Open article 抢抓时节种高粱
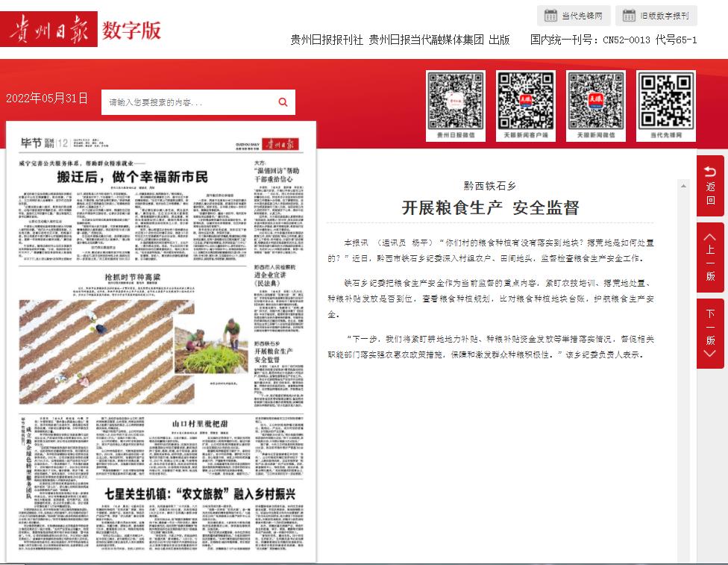 [133, 277]
